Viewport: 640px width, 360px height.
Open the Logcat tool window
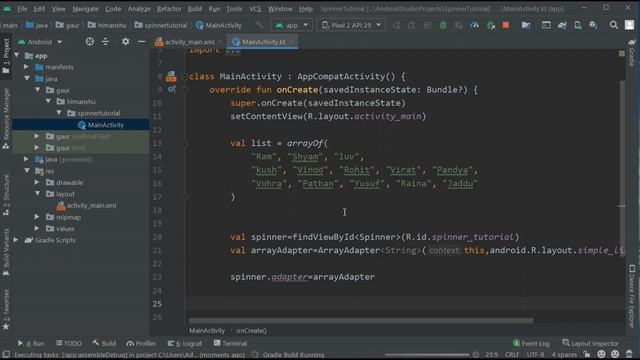tap(184, 343)
